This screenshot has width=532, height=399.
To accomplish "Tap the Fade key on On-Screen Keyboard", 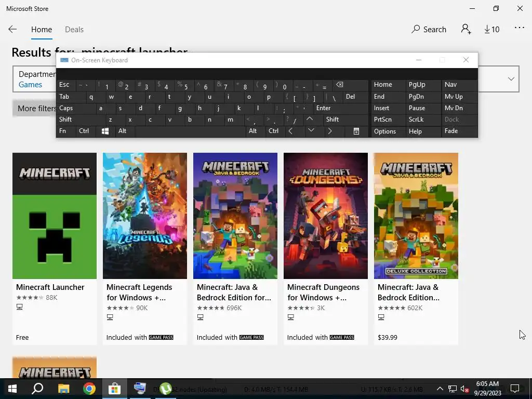I will 459,131.
